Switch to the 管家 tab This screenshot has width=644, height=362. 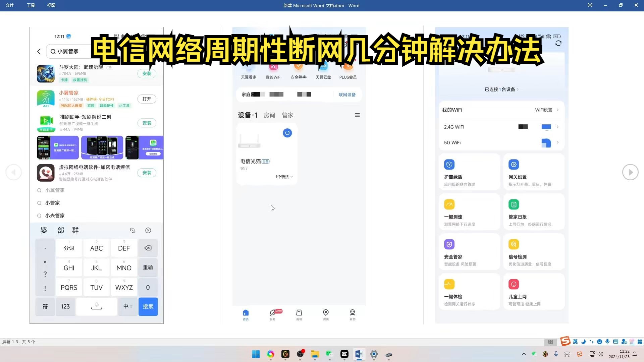pos(287,115)
